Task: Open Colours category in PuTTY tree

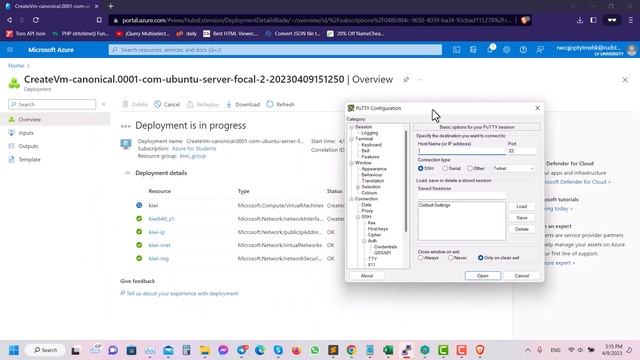Action: pos(369,193)
